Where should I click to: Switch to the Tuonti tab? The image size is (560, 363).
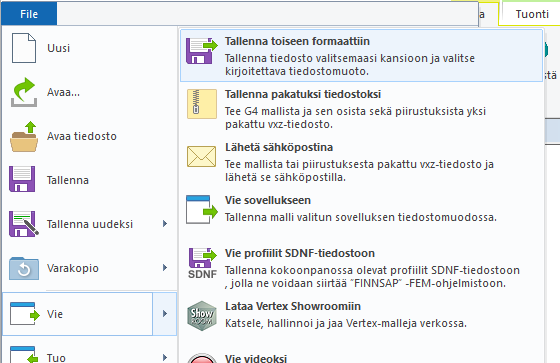coord(532,14)
